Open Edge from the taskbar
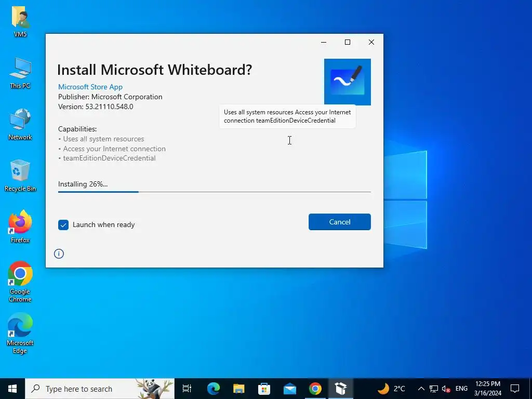 [214, 389]
